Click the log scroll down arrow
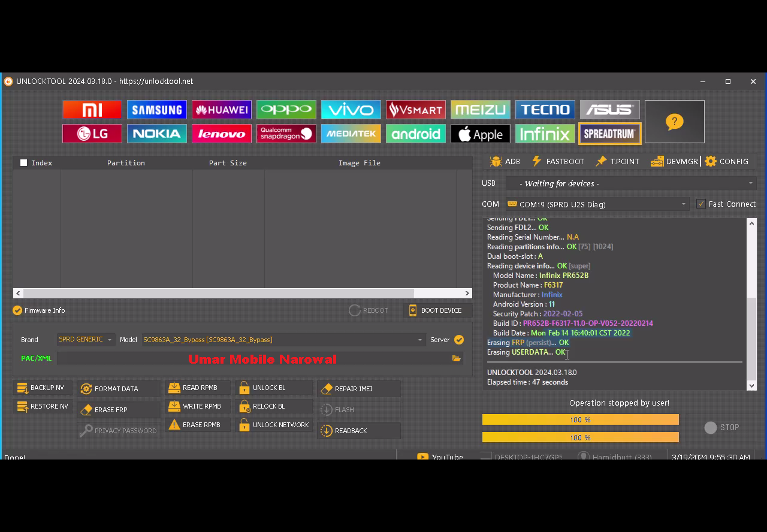Screen dimensions: 767x532 click(752, 385)
